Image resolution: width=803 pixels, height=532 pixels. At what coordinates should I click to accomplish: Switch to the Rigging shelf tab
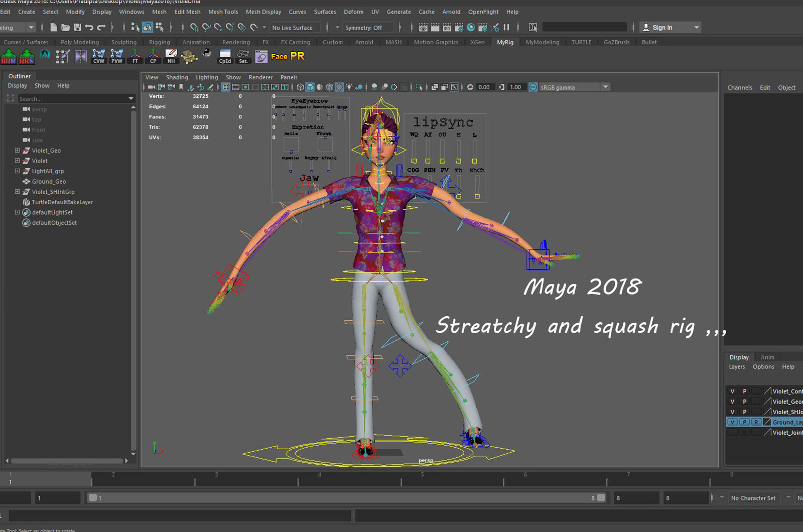160,42
